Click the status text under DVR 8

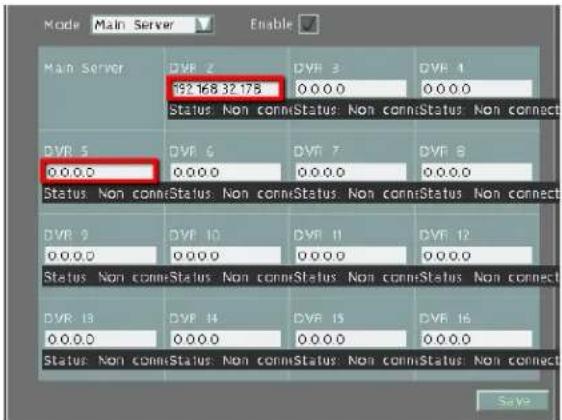tap(489, 194)
